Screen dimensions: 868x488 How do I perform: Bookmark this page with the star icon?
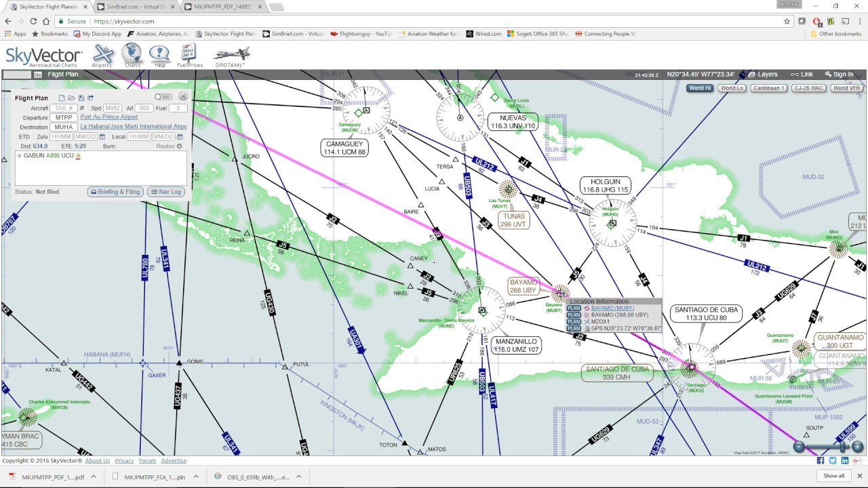point(787,21)
